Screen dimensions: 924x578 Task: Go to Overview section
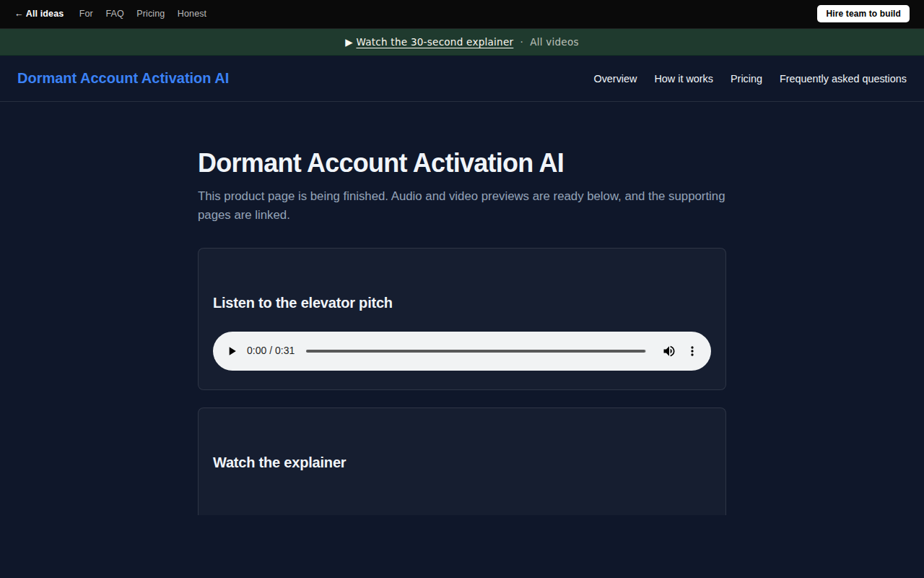click(x=615, y=79)
